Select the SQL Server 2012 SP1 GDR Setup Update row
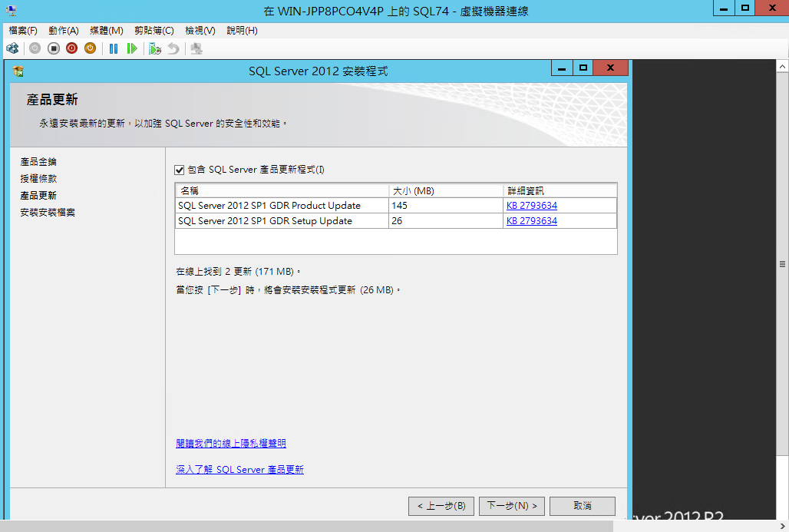This screenshot has width=789, height=532. [396, 220]
